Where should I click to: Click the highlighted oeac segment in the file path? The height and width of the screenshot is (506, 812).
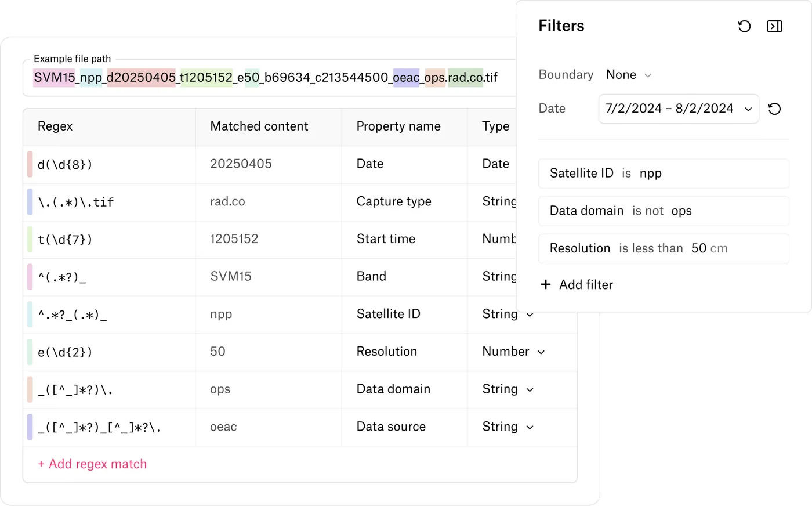click(406, 78)
